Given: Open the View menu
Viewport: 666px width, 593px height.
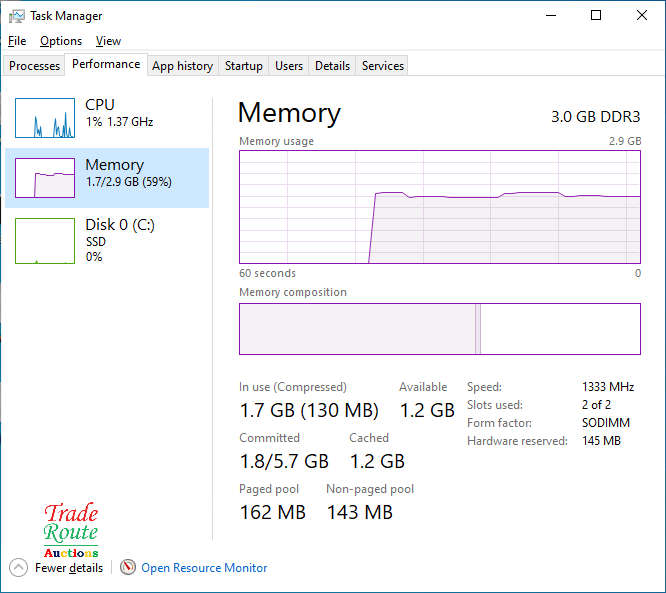Looking at the screenshot, I should click(x=108, y=41).
